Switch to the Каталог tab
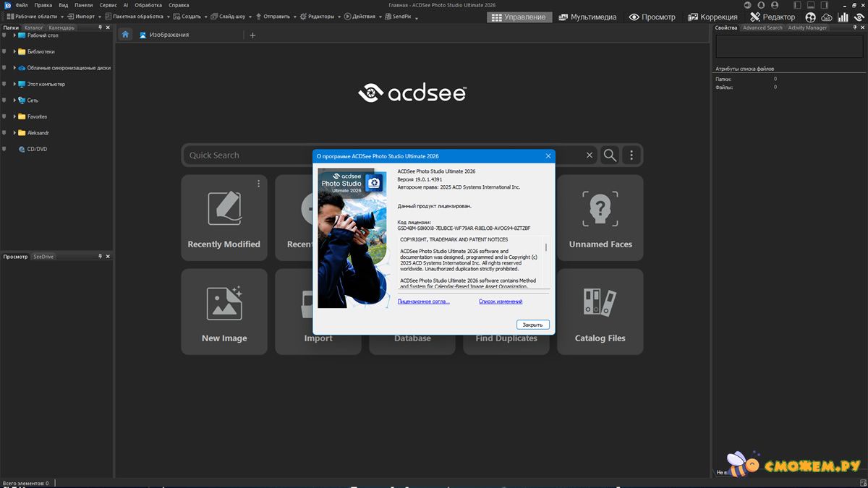The width and height of the screenshot is (868, 488). pos(33,27)
